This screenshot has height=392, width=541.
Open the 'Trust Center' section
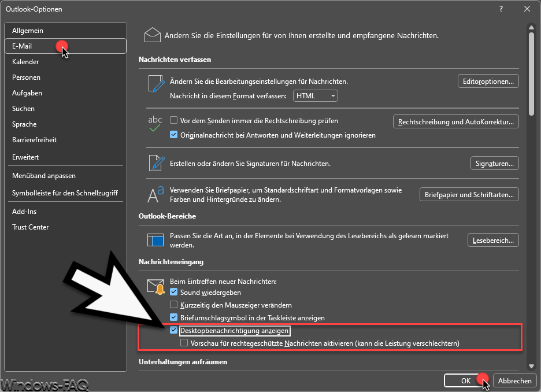65,227
